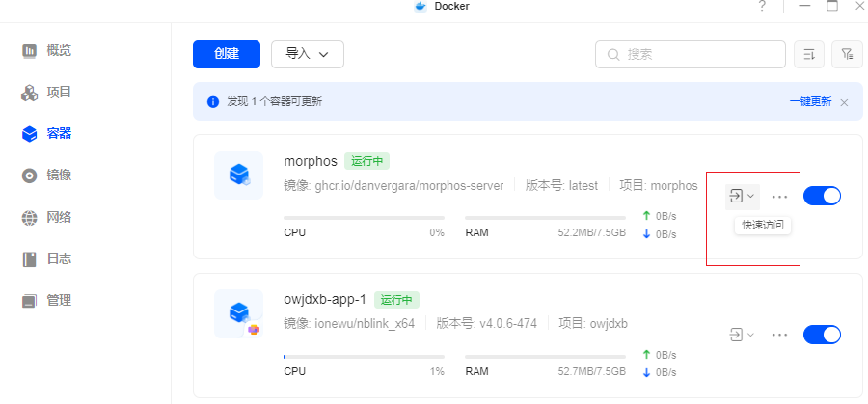The image size is (868, 404).
Task: Open the 项目 projects section
Action: coord(47,93)
